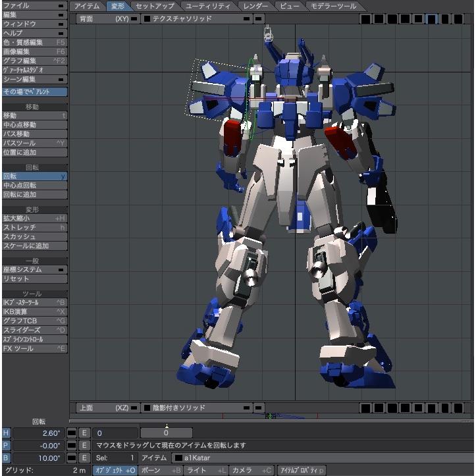Open the 背面 (XY) view type dropdown
The image size is (476, 476).
pyautogui.click(x=108, y=19)
